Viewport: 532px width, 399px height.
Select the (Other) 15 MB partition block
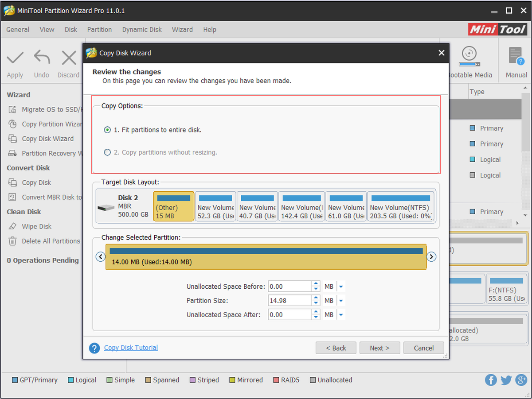coord(174,206)
